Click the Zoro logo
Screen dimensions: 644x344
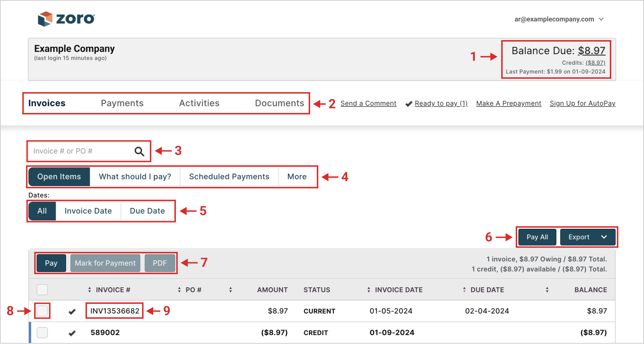(66, 19)
